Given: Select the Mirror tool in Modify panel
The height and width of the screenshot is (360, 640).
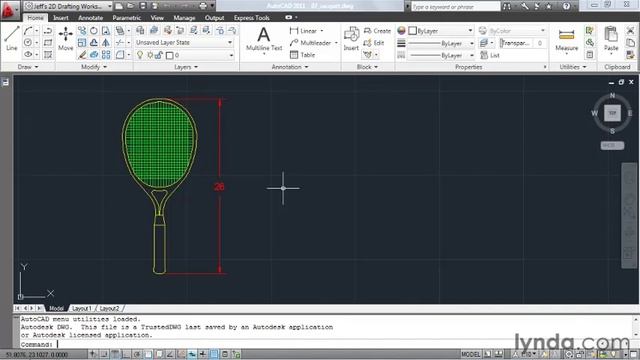Looking at the screenshot, I should (x=106, y=42).
